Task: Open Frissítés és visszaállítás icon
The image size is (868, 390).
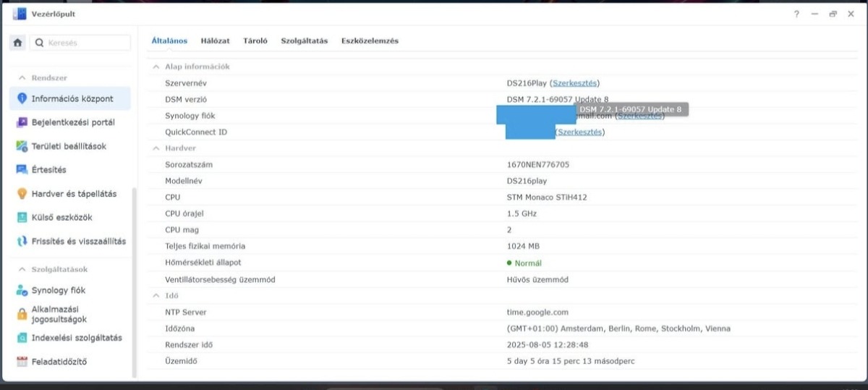Action: click(22, 241)
